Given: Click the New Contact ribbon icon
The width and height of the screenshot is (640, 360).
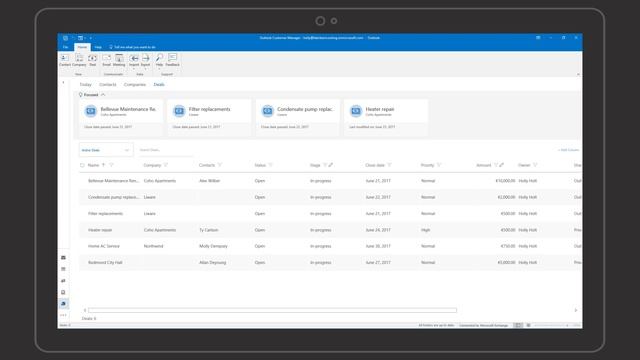Looking at the screenshot, I should [64, 60].
